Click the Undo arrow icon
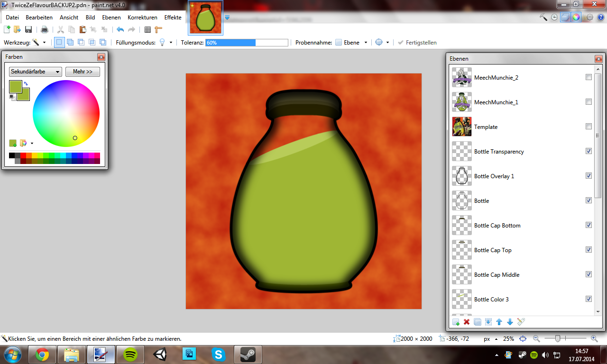 click(120, 29)
